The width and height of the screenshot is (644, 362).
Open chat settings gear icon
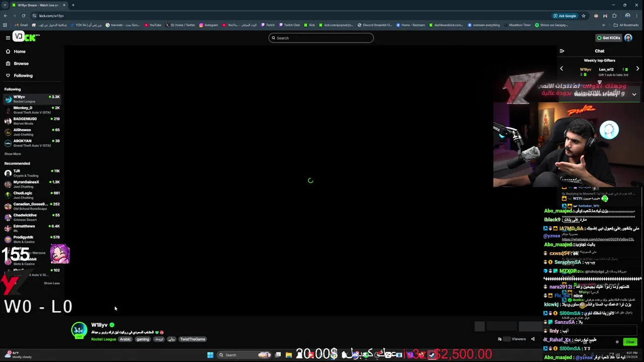point(617,342)
